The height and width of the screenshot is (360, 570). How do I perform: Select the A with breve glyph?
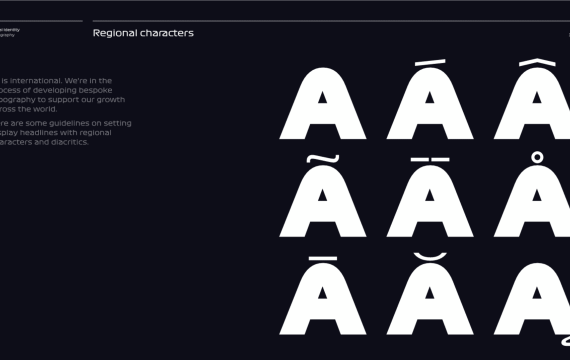point(430,294)
